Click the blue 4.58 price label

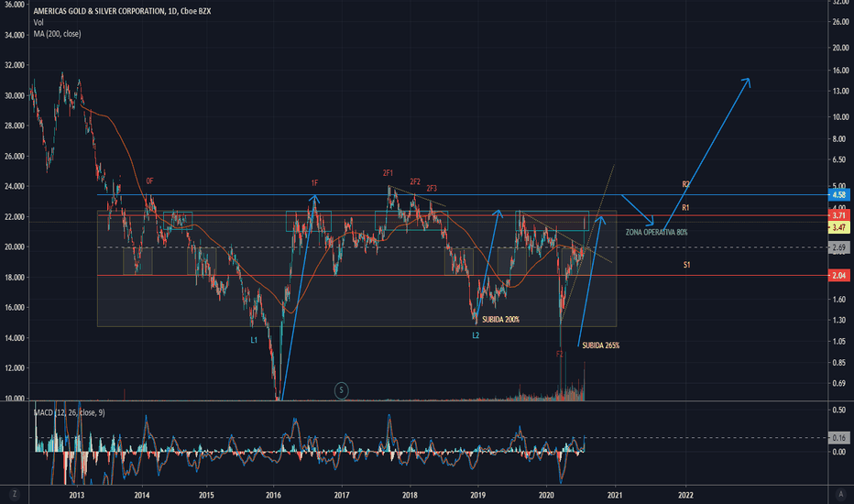pyautogui.click(x=838, y=194)
